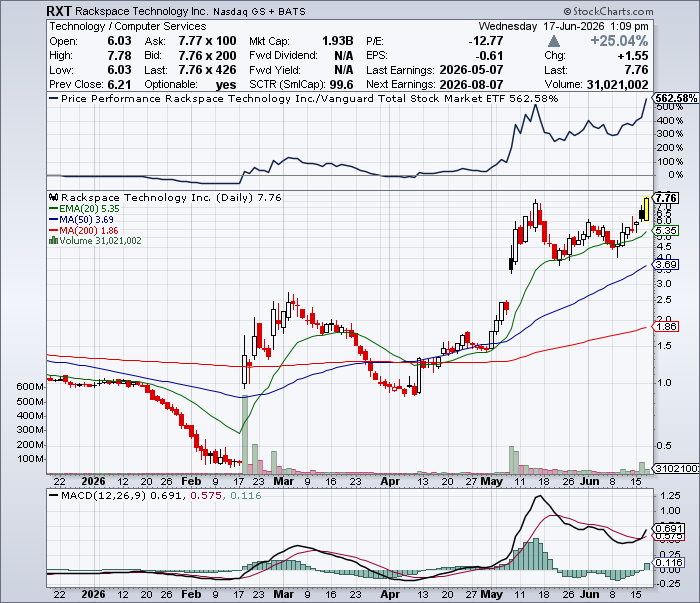
Task: Click the High value 7.78
Action: click(119, 56)
